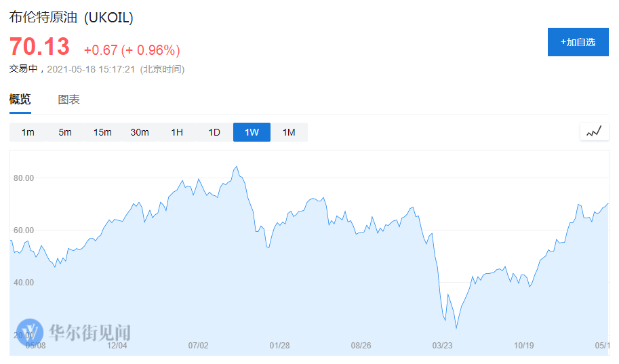619x364 pixels.
Task: Choose the 30m interval
Action: point(140,132)
